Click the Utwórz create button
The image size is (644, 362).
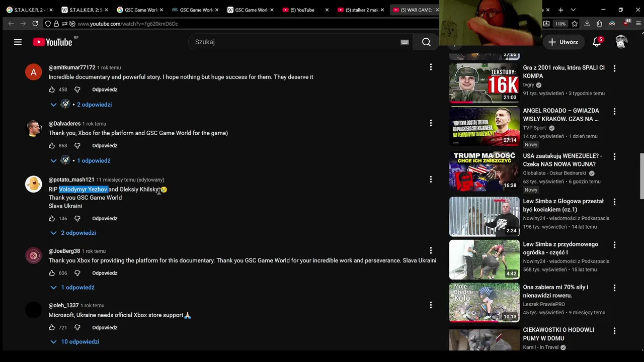tap(563, 42)
